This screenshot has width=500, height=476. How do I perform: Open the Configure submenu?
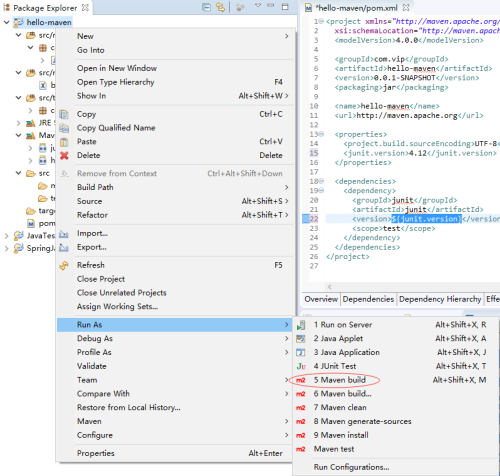(175, 435)
